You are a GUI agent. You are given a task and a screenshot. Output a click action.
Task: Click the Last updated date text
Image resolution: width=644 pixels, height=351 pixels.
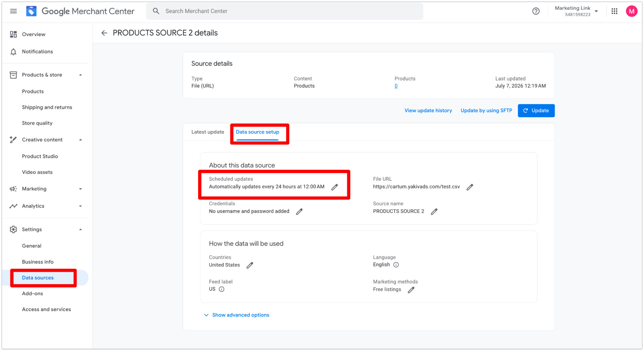(x=520, y=86)
